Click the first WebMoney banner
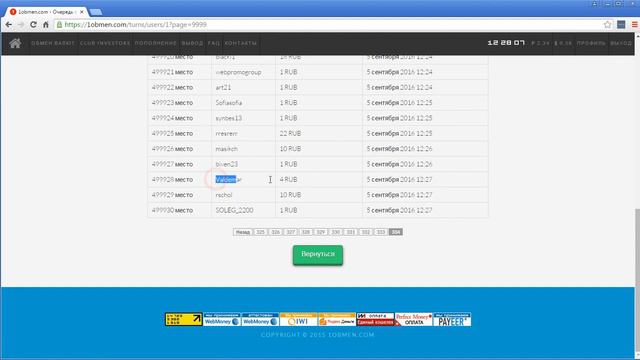640x360 pixels. click(222, 319)
